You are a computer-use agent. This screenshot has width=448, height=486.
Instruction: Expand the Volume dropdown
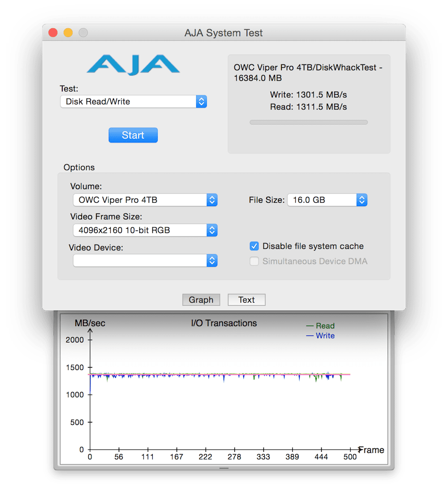[145, 200]
